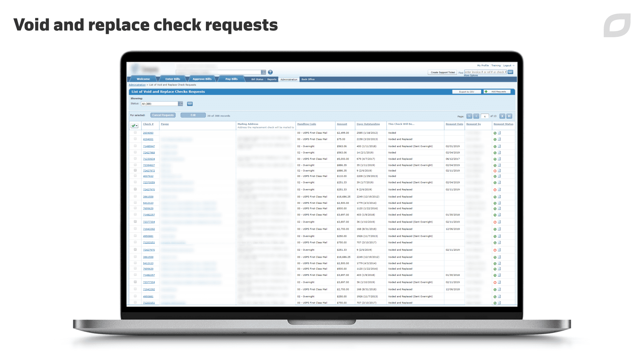Image resolution: width=644 pixels, height=362 pixels.
Task: Open the Status filter dropdown showing All (388)
Action: 162,104
